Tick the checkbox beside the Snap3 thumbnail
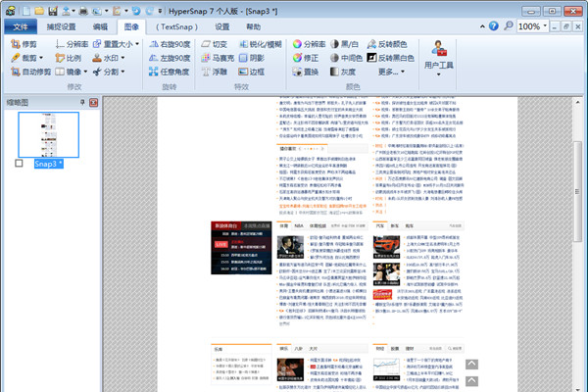The image size is (588, 392). click(20, 164)
